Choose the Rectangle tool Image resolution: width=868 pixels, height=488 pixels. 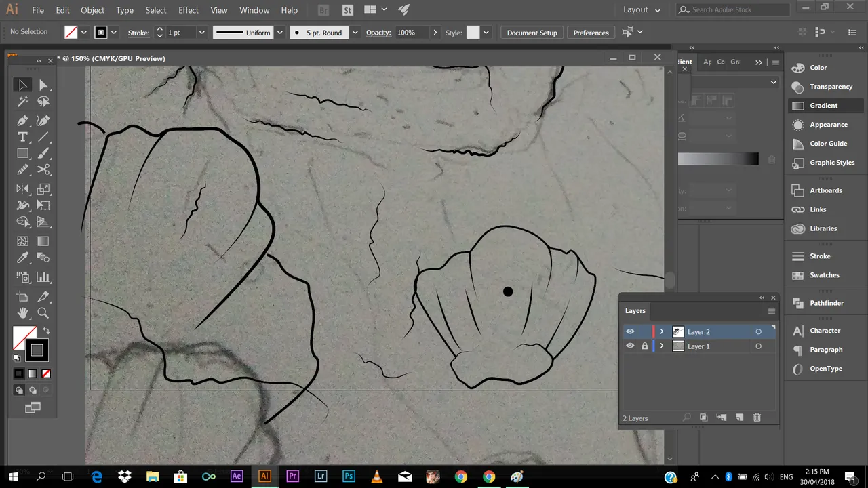point(22,154)
